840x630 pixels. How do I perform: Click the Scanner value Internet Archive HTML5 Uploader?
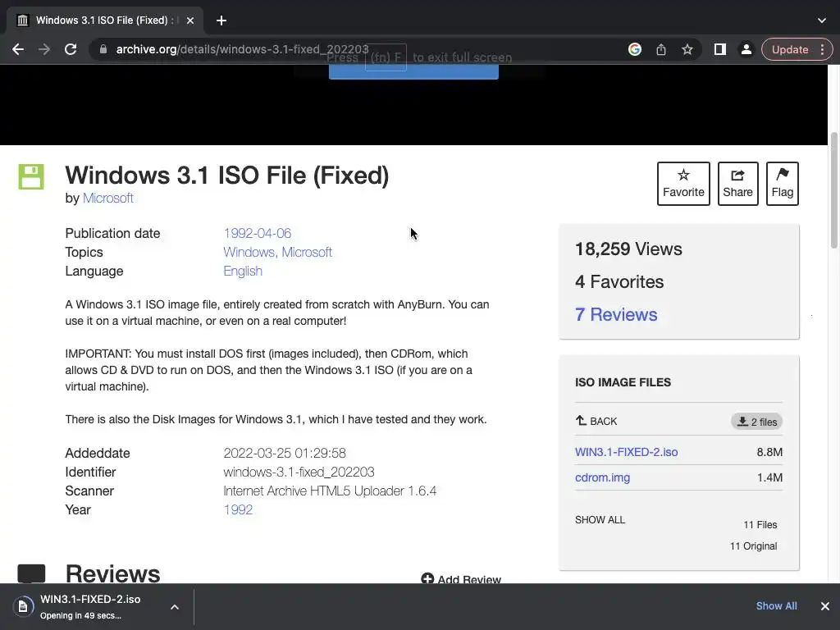[x=330, y=491]
